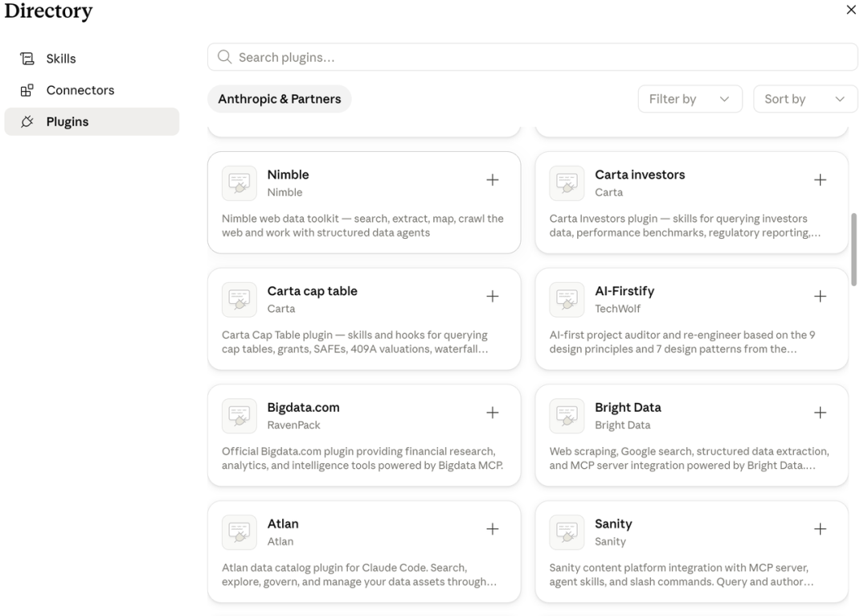Add the AI-Firstify plugin
This screenshot has height=616, width=868.
pos(820,297)
